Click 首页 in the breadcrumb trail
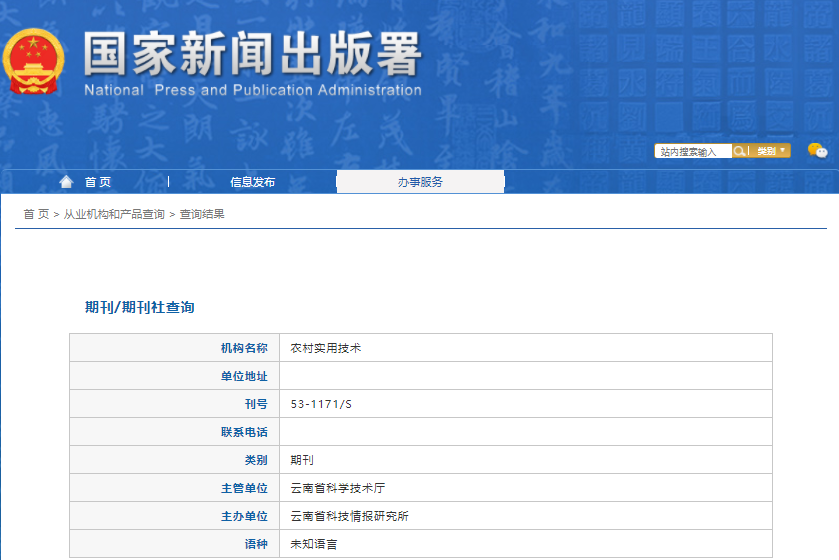The width and height of the screenshot is (839, 560). point(36,214)
